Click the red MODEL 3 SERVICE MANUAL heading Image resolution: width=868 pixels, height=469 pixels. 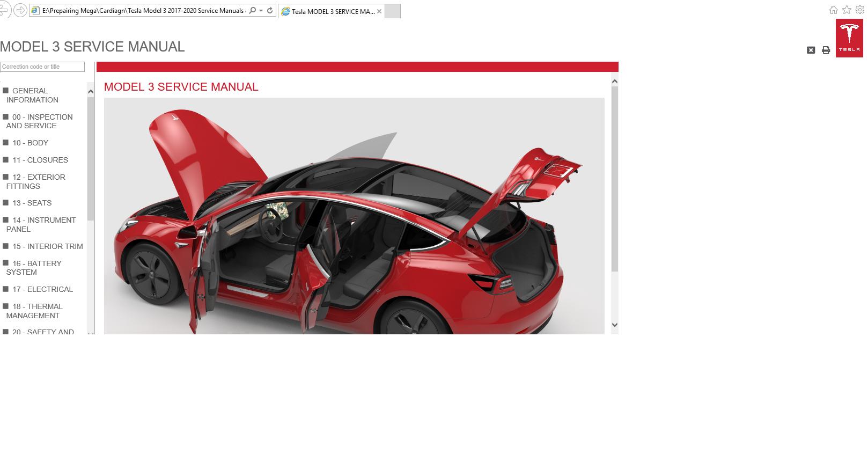[181, 87]
